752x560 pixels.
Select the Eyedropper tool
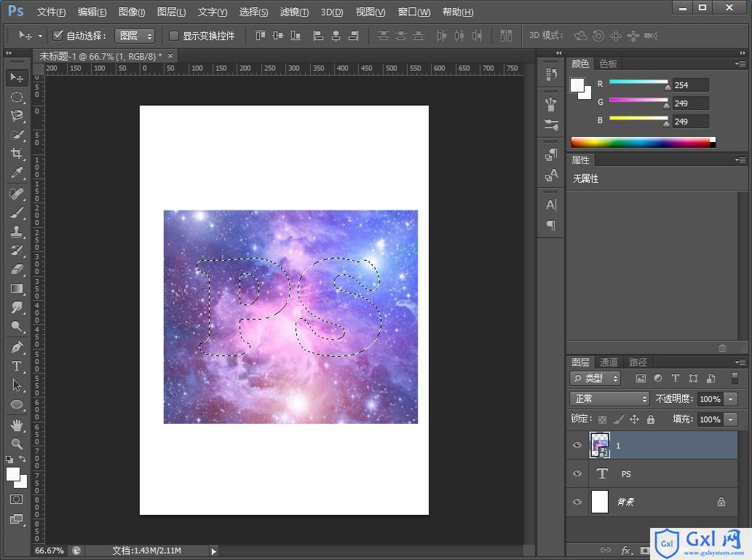point(16,173)
